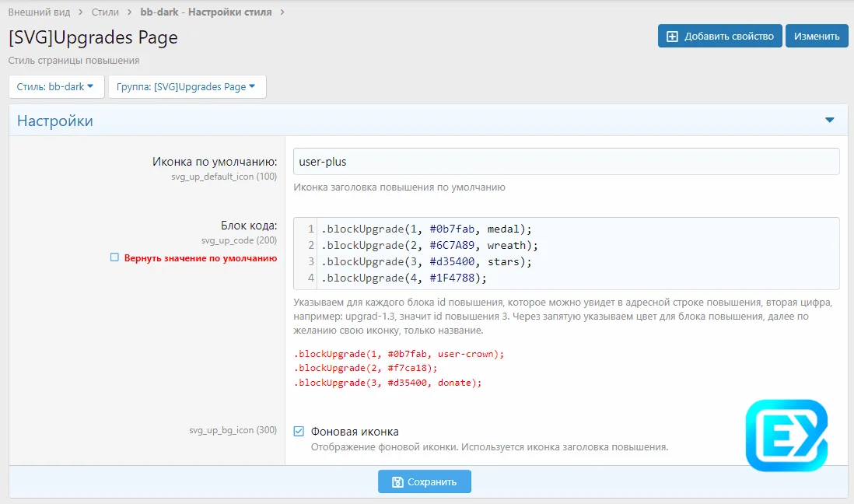
Task: Open the Стили breadcrumb link
Action: 105,12
